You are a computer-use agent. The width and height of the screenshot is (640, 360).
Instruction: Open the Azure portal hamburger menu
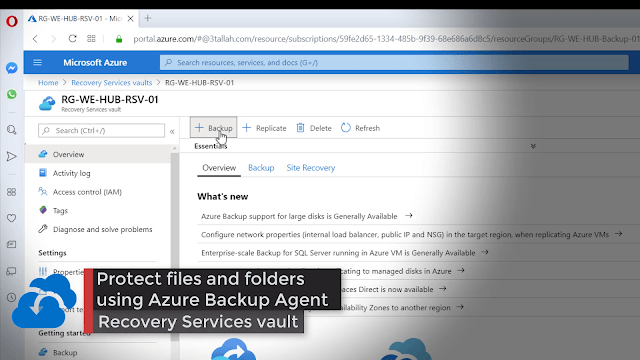(38, 62)
